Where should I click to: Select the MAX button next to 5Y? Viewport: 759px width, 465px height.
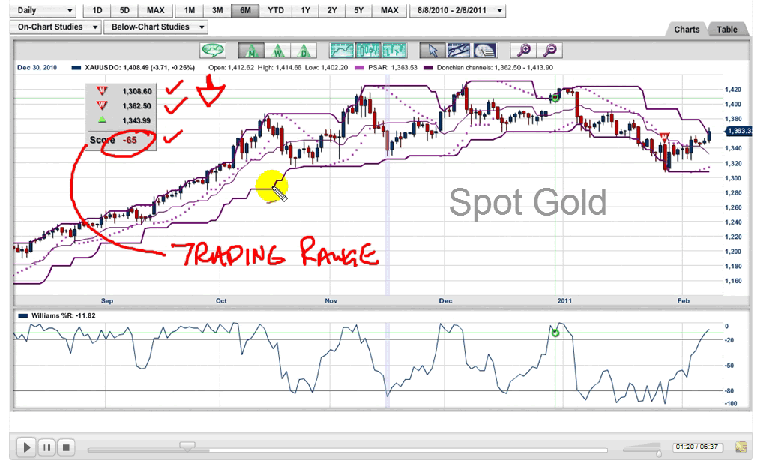(x=389, y=10)
